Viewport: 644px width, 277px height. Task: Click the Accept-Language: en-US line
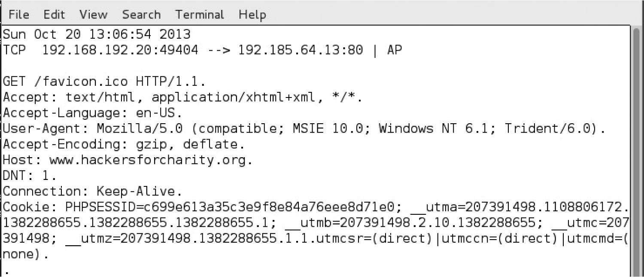pos(92,113)
